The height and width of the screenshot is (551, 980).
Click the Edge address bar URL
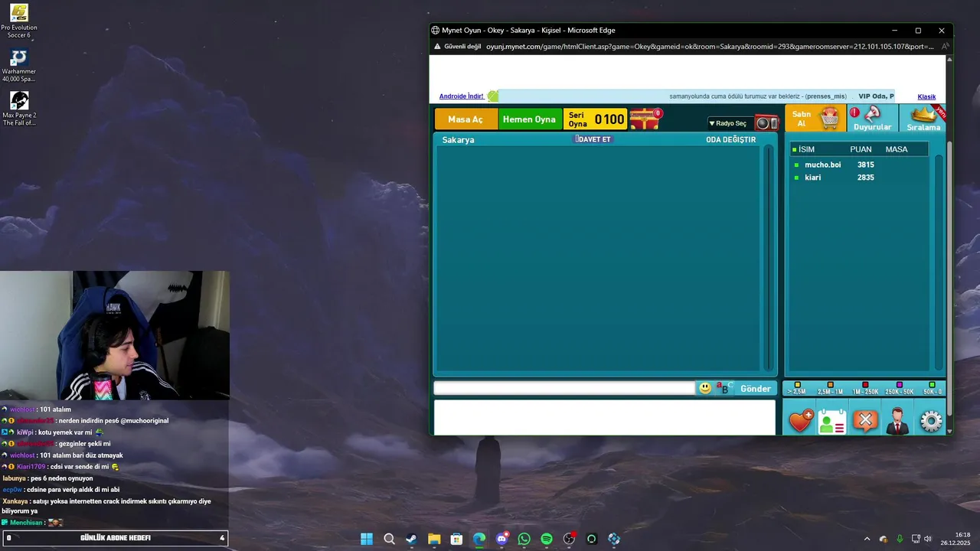point(710,47)
